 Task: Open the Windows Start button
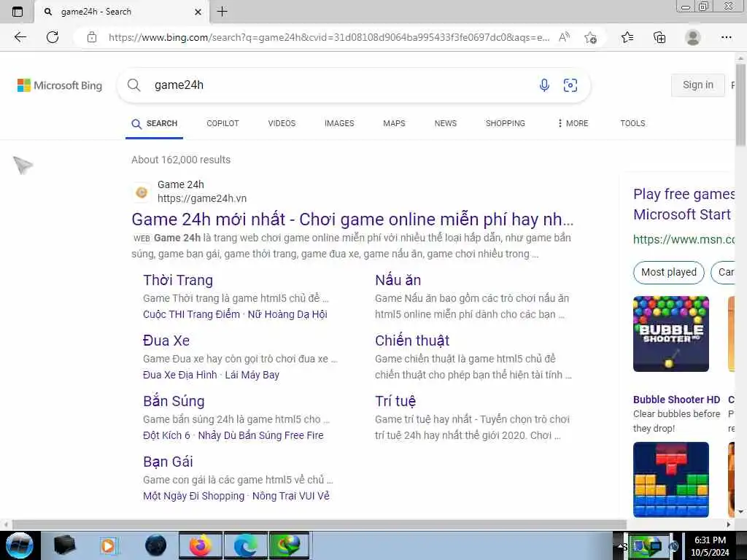(x=20, y=545)
